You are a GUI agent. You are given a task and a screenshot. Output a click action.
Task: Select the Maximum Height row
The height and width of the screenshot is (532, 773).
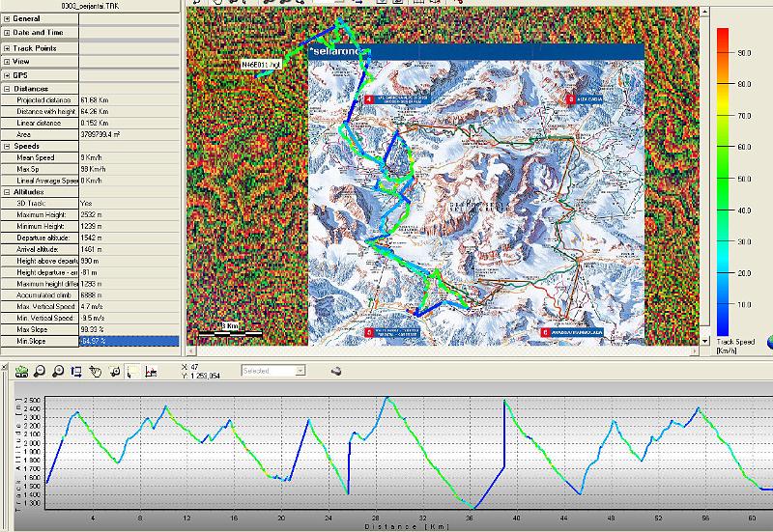[x=90, y=214]
